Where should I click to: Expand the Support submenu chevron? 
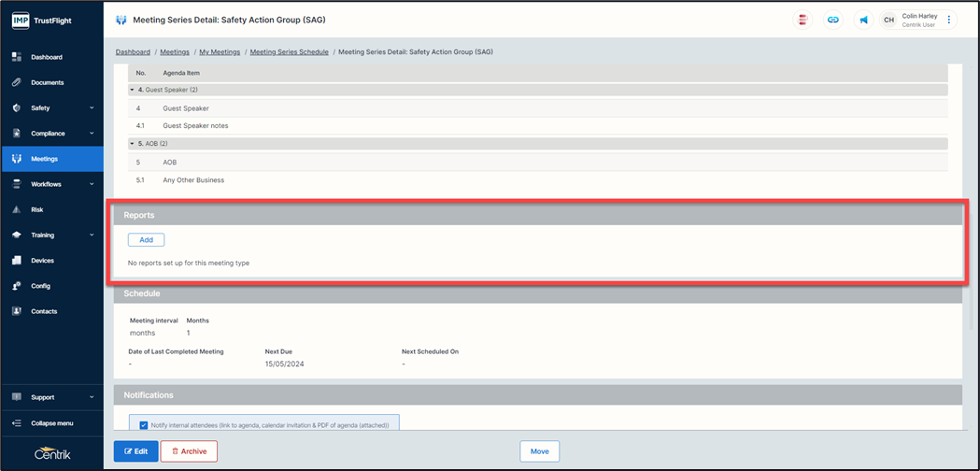click(x=92, y=397)
